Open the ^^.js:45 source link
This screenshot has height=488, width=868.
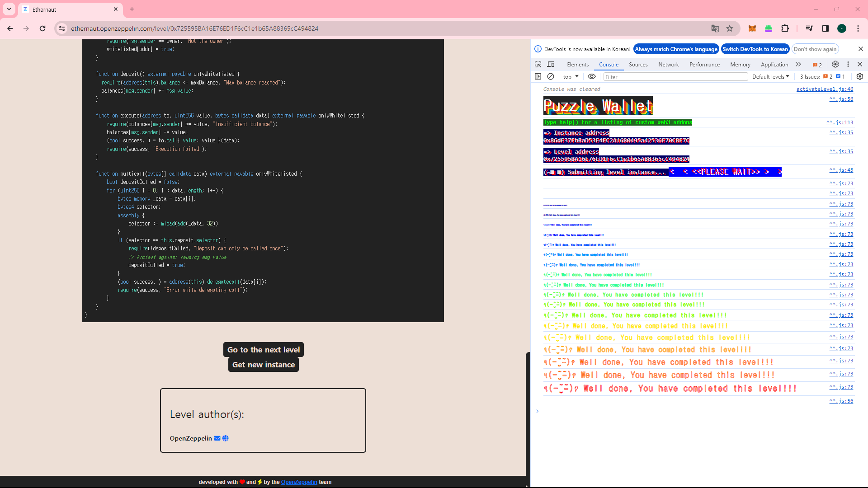click(x=841, y=170)
